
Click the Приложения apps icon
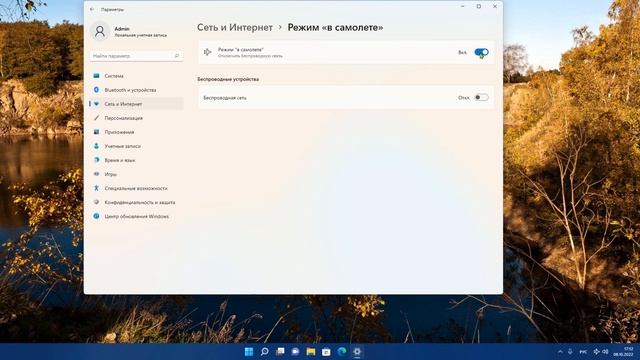coord(96,132)
